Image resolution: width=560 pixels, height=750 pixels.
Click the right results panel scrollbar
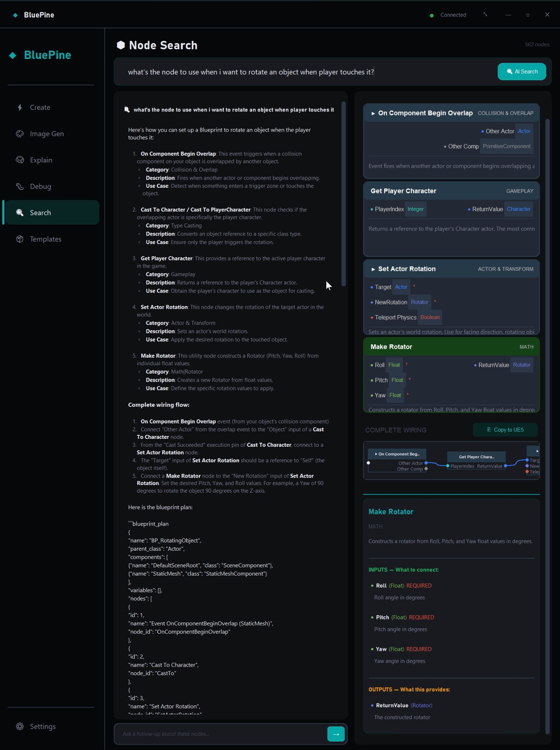[548, 426]
